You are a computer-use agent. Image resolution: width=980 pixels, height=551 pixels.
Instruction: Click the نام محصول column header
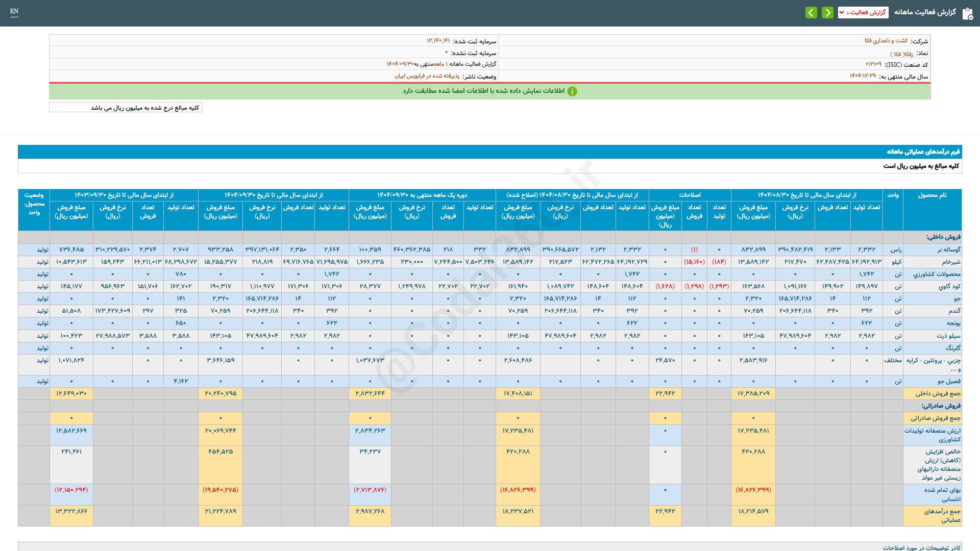pyautogui.click(x=932, y=195)
